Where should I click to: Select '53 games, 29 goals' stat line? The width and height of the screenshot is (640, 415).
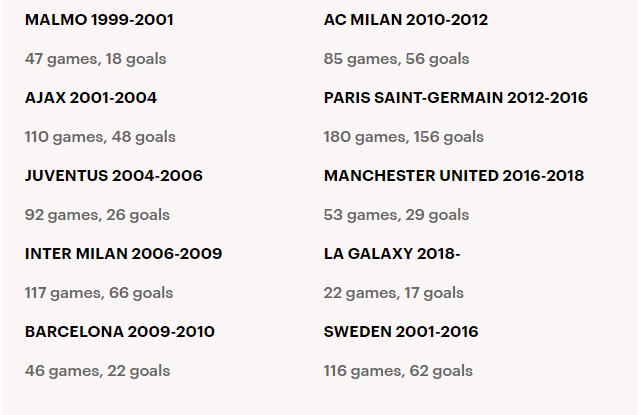pyautogui.click(x=396, y=215)
